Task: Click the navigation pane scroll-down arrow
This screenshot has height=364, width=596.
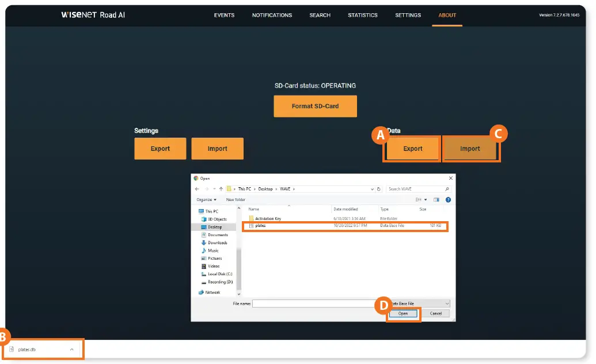Action: point(239,294)
